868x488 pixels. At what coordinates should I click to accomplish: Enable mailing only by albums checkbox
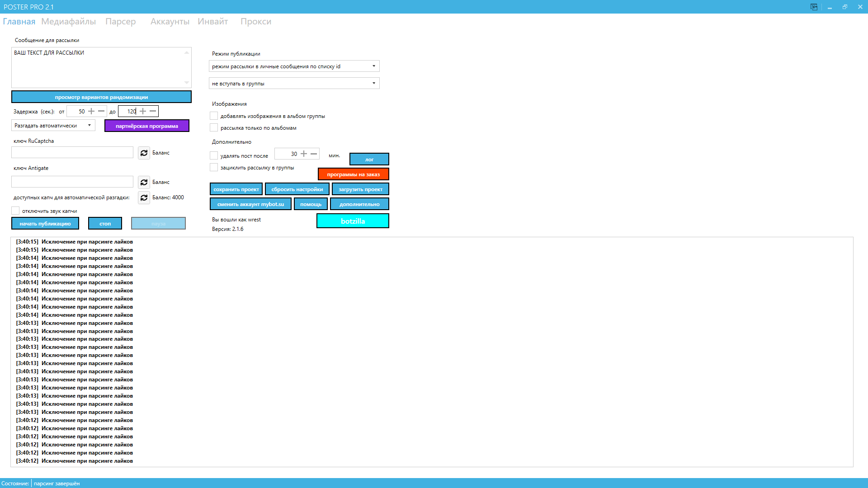pos(214,128)
